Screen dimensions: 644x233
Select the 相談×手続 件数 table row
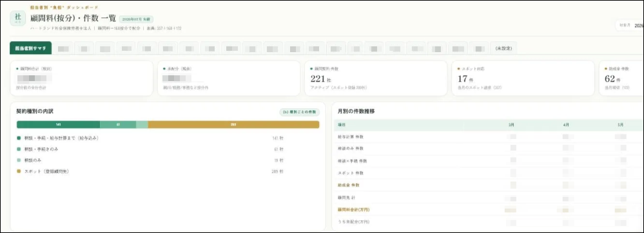point(489,161)
